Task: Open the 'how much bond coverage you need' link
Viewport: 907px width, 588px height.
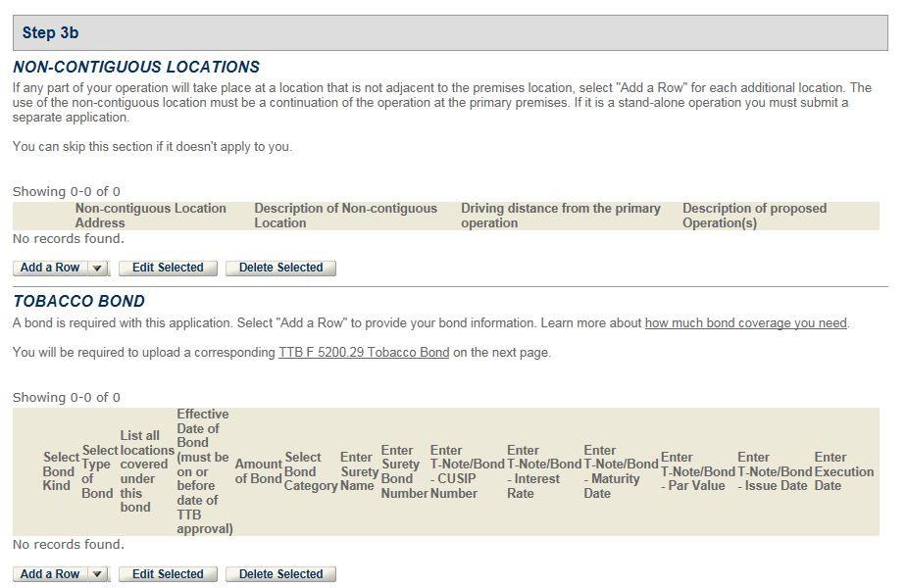Action: tap(745, 323)
